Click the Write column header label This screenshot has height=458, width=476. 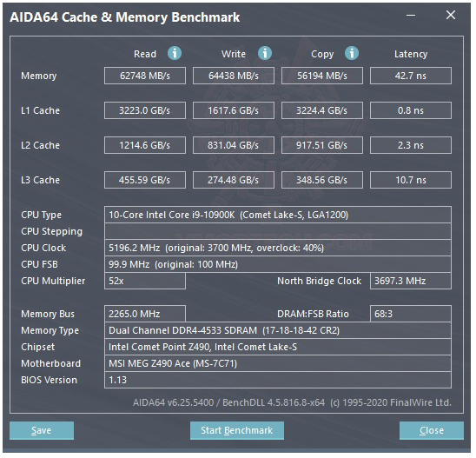(x=235, y=54)
